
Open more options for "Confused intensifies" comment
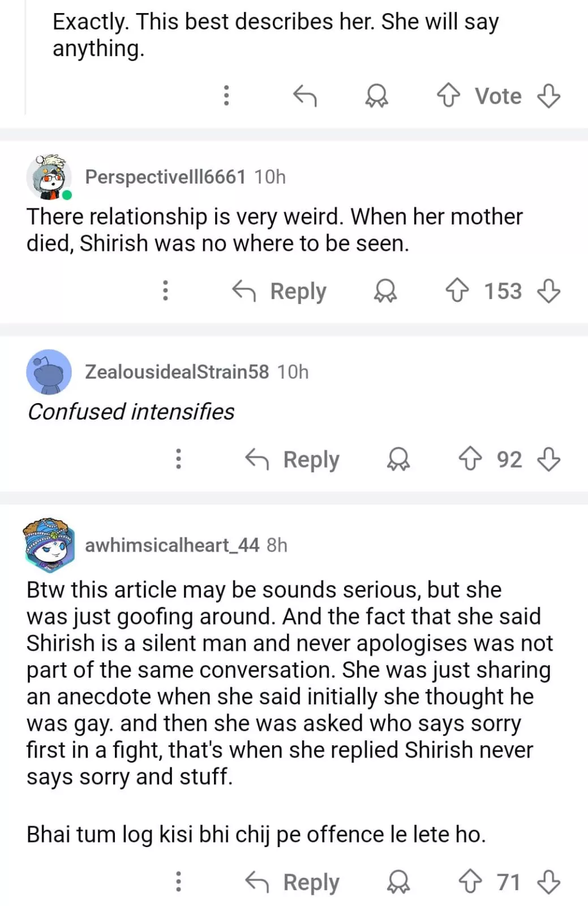click(178, 459)
